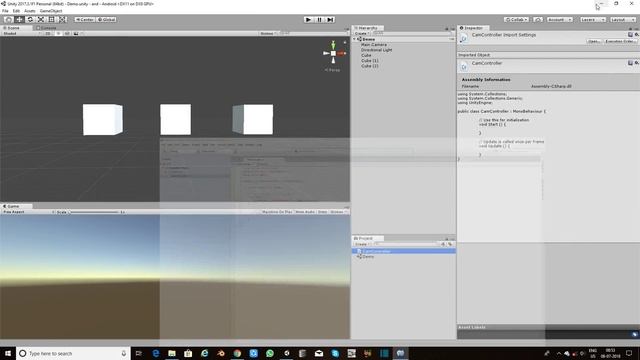This screenshot has height=360, width=640.
Task: Open Windows Start menu
Action: tap(8, 353)
